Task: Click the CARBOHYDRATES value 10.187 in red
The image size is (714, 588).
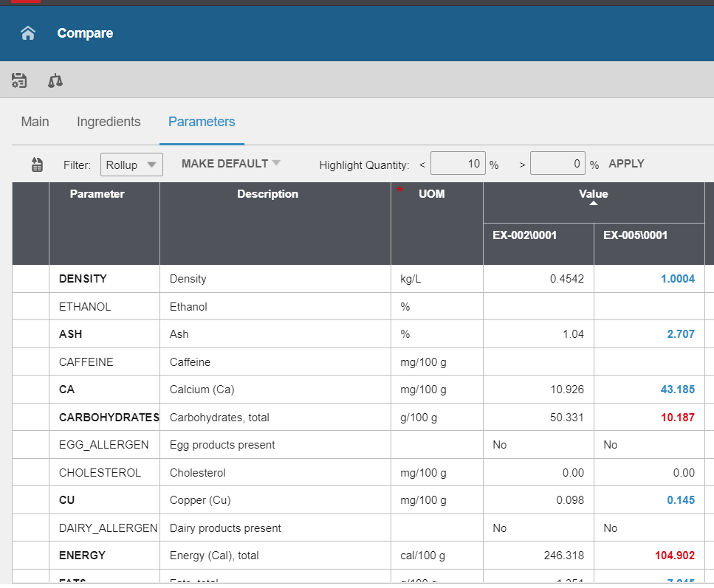Action: (677, 418)
